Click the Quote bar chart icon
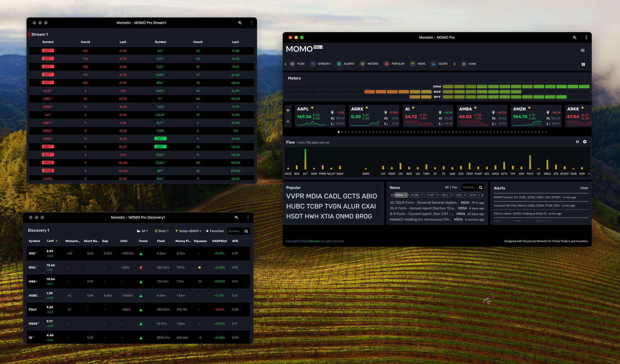The width and height of the screenshot is (620, 364). 433,64
